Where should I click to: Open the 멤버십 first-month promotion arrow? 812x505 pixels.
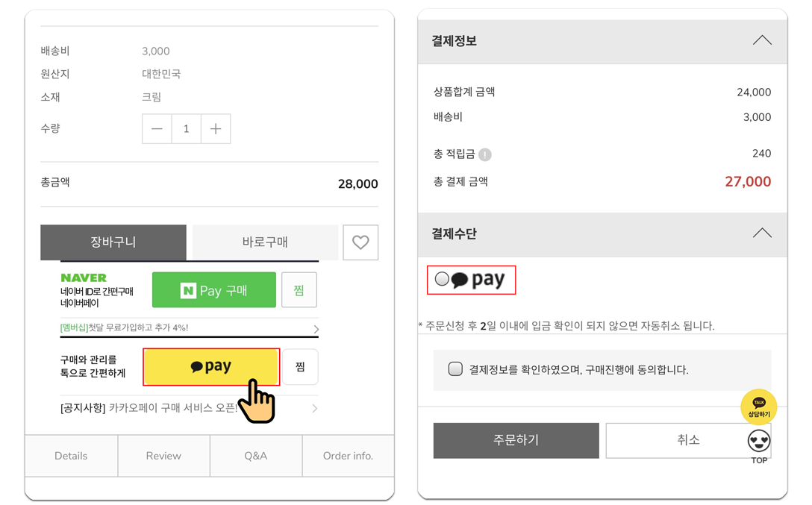316,329
